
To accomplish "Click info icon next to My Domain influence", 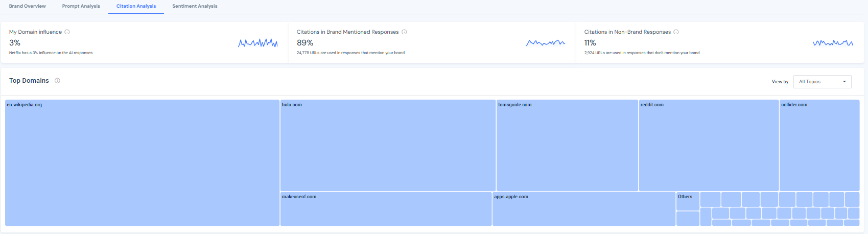I will [x=67, y=32].
